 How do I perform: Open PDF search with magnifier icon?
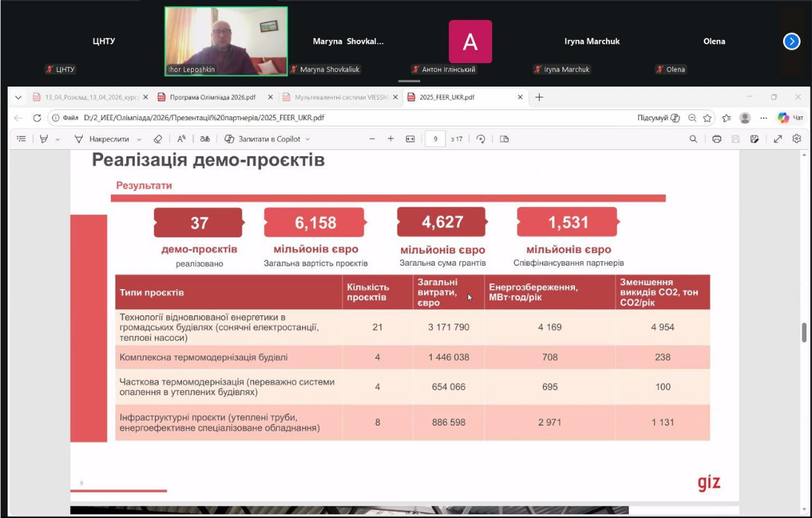point(693,139)
